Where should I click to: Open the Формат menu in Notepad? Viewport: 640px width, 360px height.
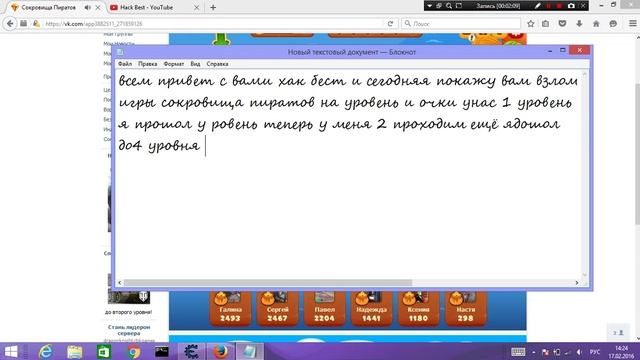pos(173,64)
